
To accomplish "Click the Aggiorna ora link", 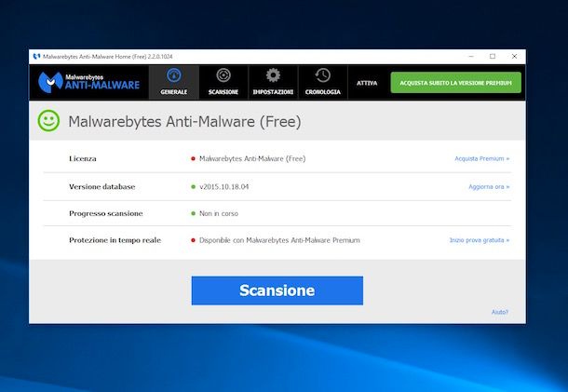I will 489,186.
